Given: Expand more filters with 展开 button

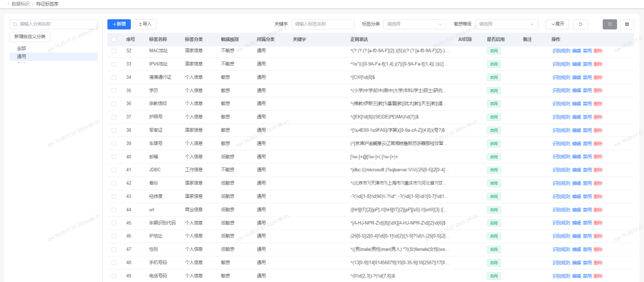Looking at the screenshot, I should pos(557,24).
